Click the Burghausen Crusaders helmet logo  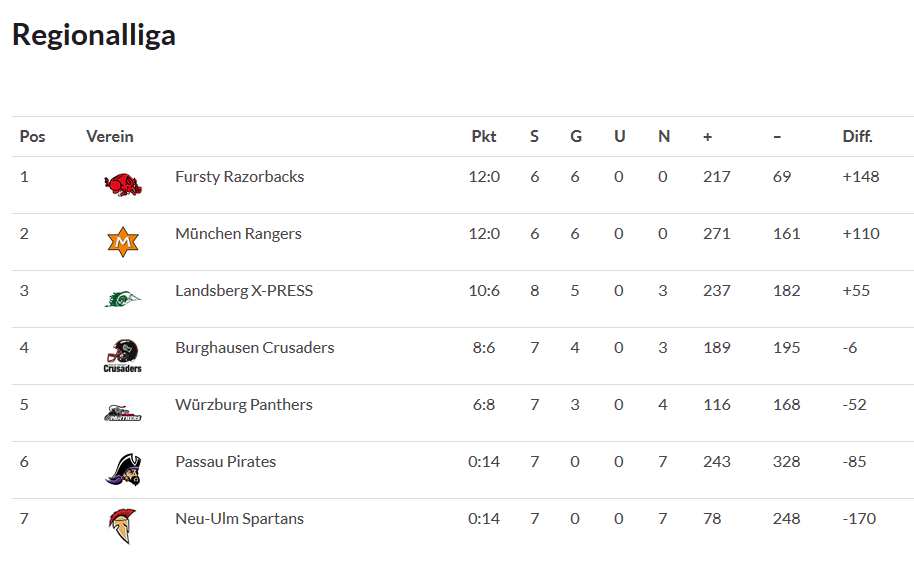pyautogui.click(x=123, y=355)
